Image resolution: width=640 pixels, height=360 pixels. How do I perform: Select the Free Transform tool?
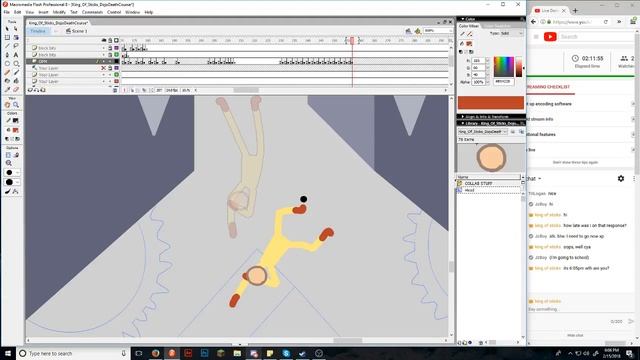point(7,37)
